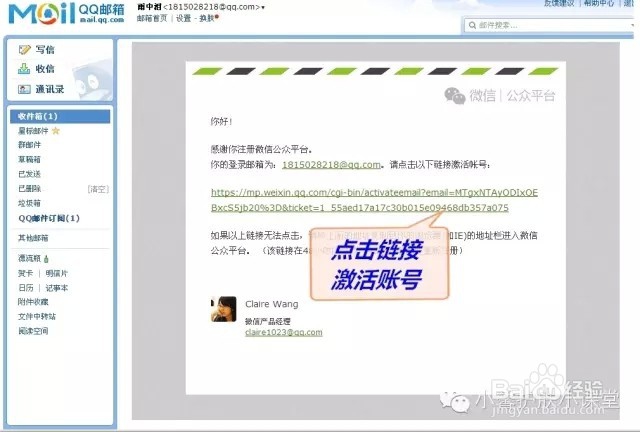Open 贺卡 greeting cards
This screenshot has width=640, height=432.
click(25, 273)
